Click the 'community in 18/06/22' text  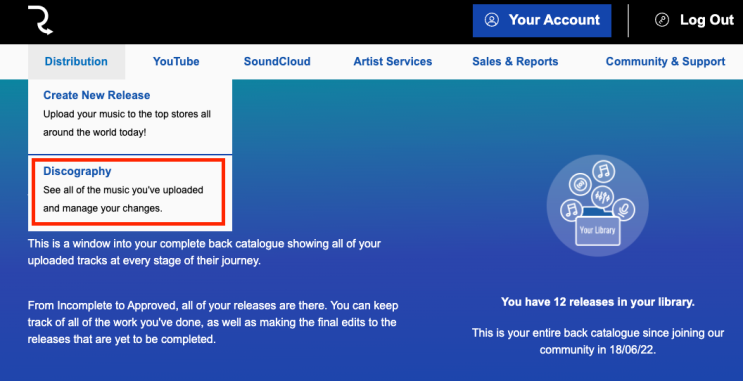coord(598,350)
